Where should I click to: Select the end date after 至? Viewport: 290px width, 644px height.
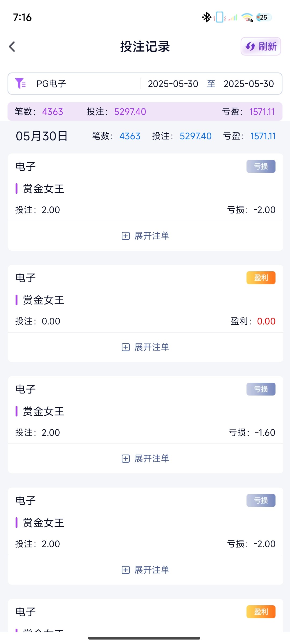click(x=249, y=84)
